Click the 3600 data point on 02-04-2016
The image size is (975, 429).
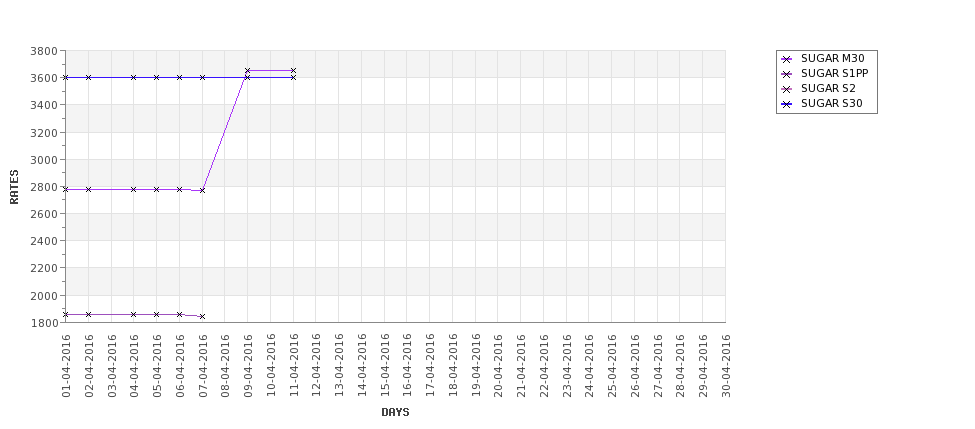coord(88,77)
